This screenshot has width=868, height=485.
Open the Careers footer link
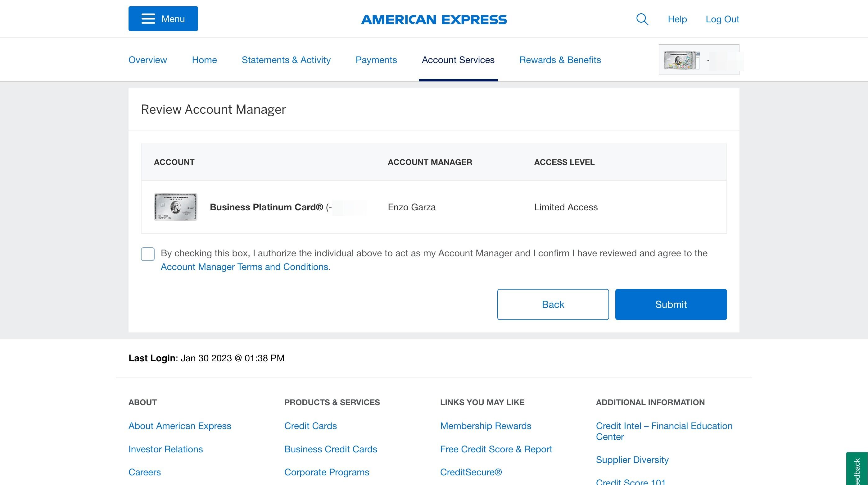tap(145, 472)
